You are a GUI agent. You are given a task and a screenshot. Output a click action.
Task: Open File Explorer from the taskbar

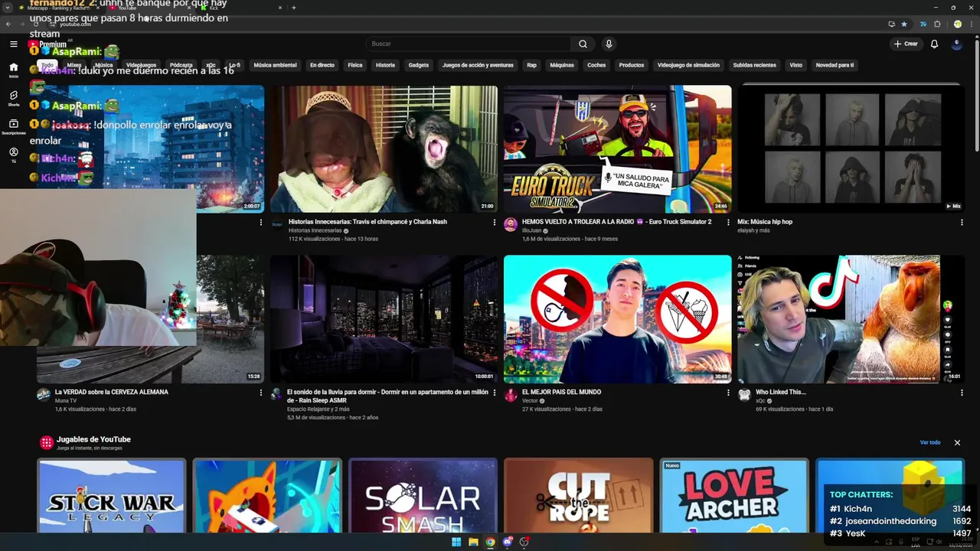coord(473,542)
